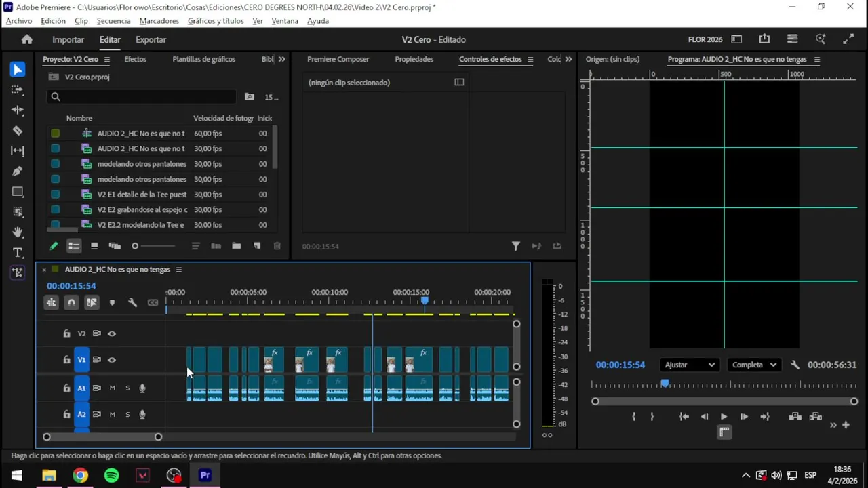Open the Ajustar zoom level dropdown
The image size is (868, 488).
tap(690, 365)
